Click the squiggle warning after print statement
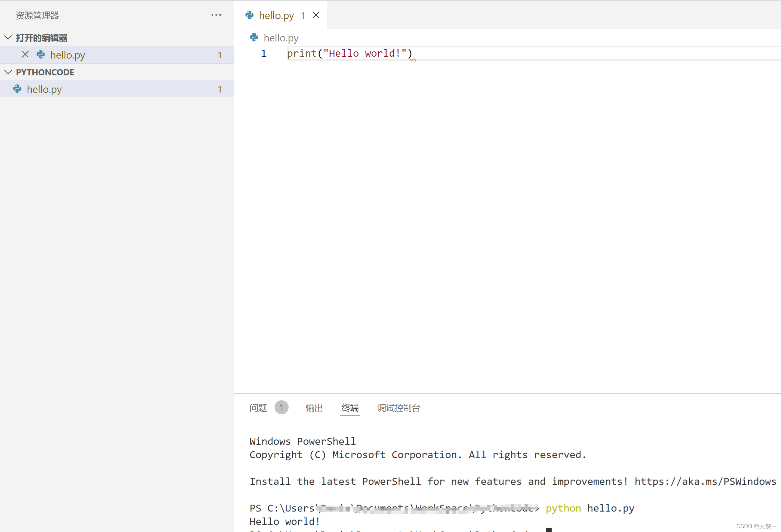The height and width of the screenshot is (532, 781). coord(413,59)
